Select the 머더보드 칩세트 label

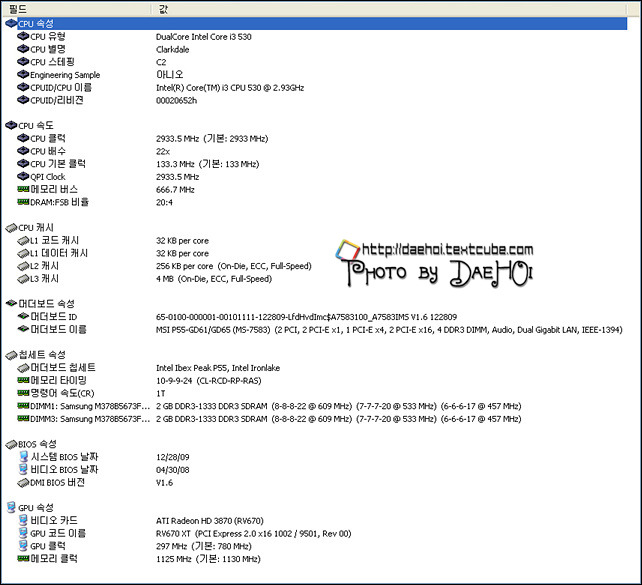tap(63, 367)
